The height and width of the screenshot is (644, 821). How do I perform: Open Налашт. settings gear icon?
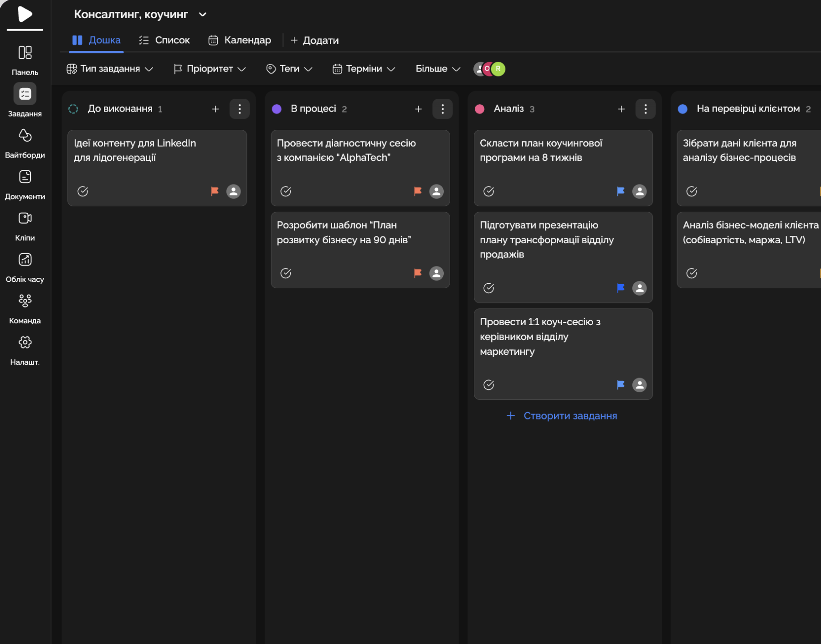tap(25, 342)
